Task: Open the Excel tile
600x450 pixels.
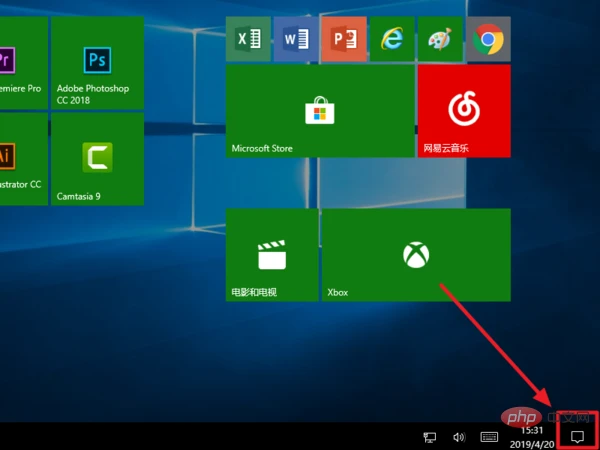Action: (248, 39)
